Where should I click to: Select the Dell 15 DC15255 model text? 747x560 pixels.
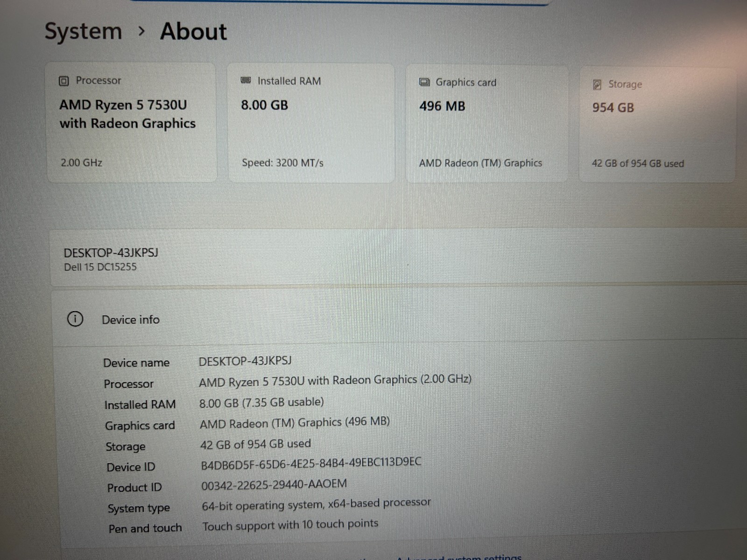tap(100, 267)
